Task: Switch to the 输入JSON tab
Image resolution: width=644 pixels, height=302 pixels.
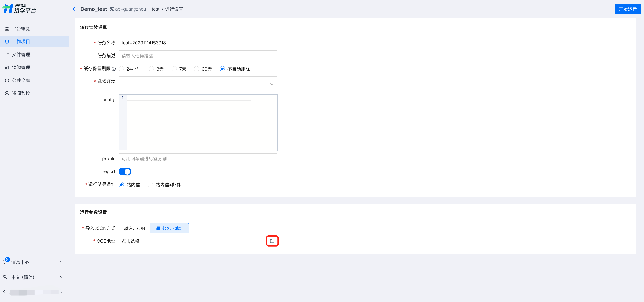Action: 134,228
